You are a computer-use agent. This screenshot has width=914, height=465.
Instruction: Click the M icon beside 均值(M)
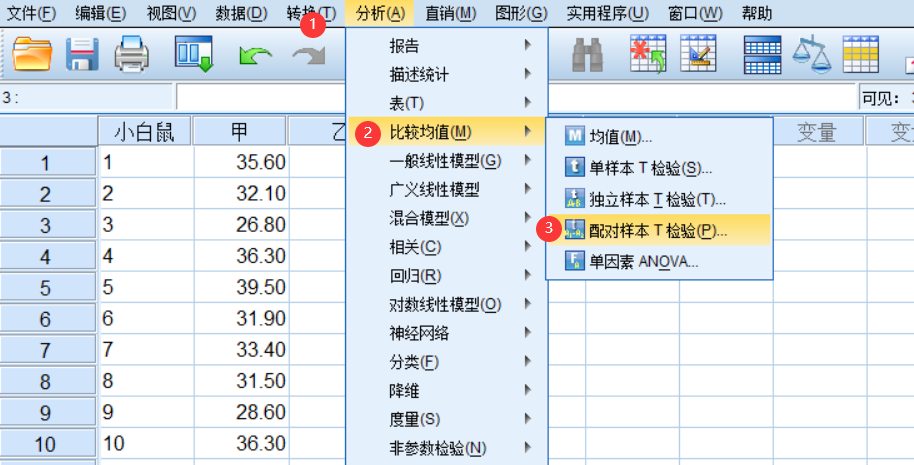pos(574,137)
